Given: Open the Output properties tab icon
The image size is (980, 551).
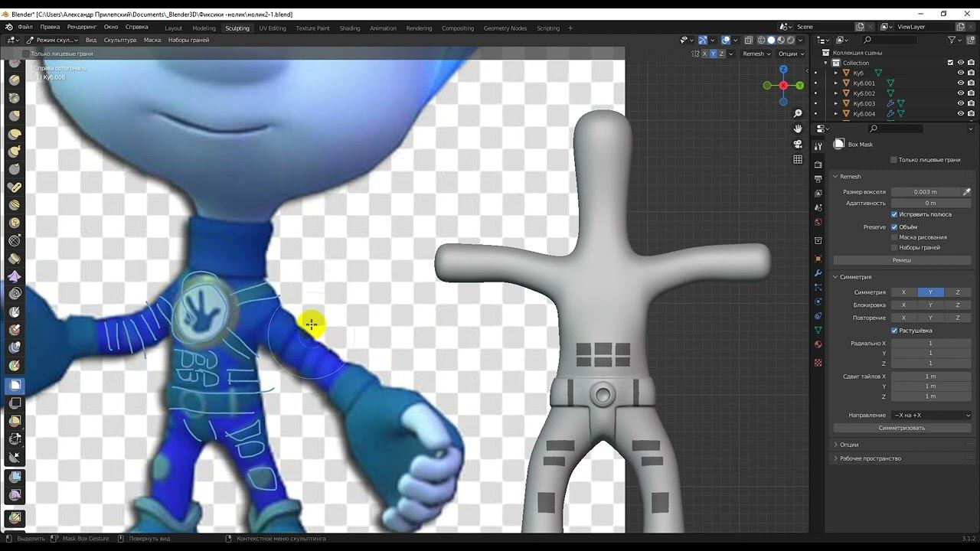Looking at the screenshot, I should tap(818, 179).
